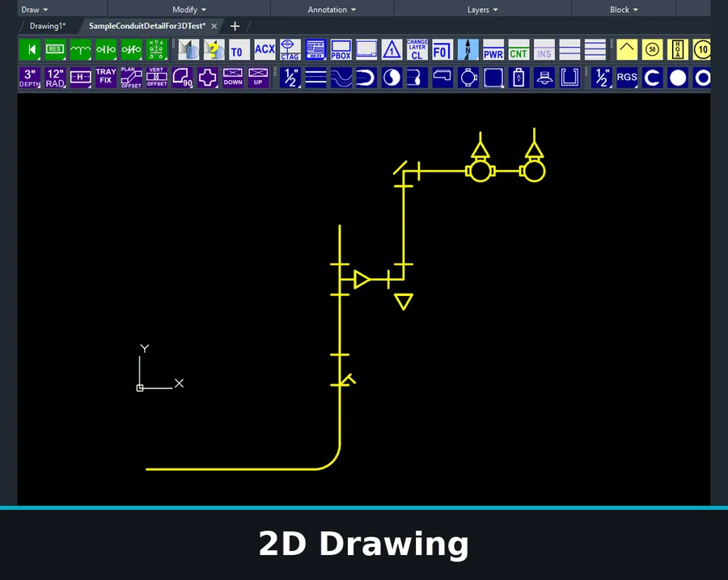The width and height of the screenshot is (728, 580).
Task: Click the triangle number 1 revision icon
Action: pyautogui.click(x=392, y=49)
